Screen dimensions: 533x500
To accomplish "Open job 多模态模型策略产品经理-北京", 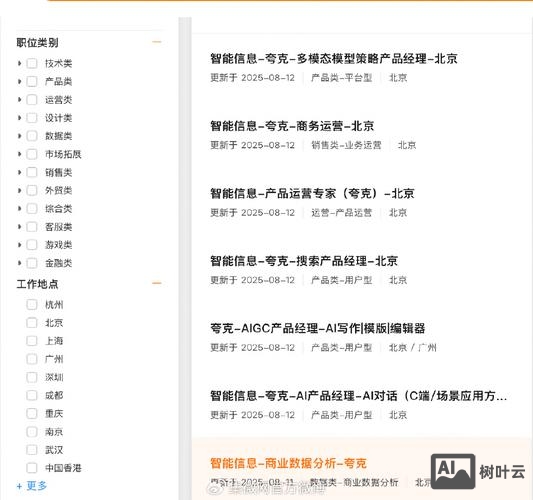I will click(x=333, y=58).
